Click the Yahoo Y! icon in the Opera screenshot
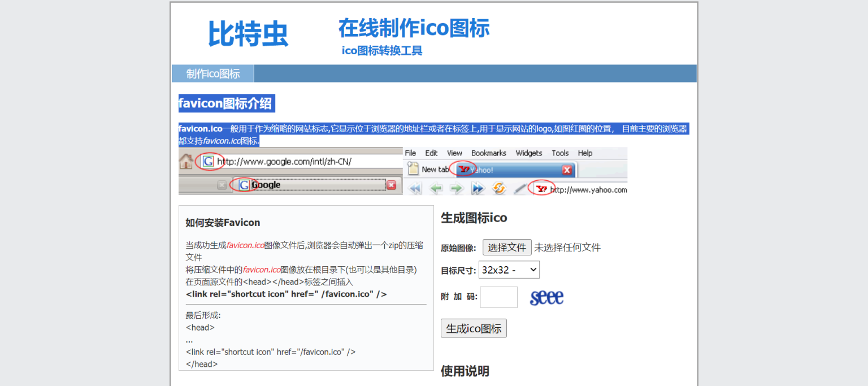The image size is (868, 386). click(463, 168)
